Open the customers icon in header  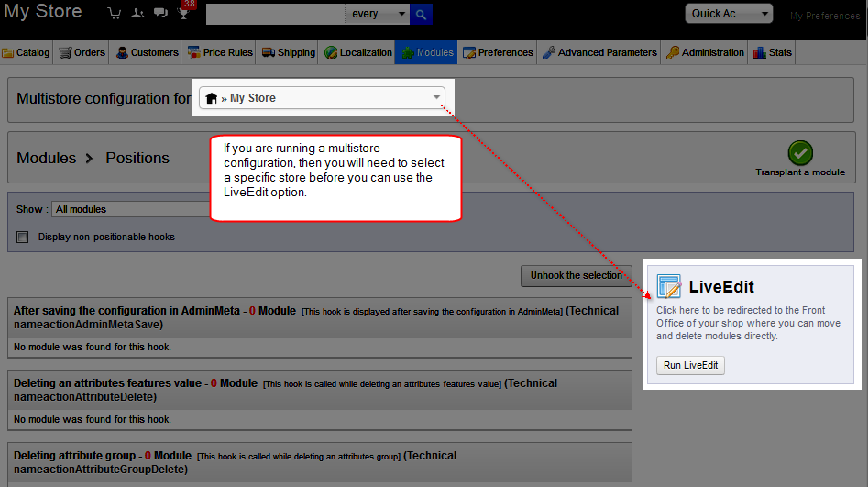137,14
